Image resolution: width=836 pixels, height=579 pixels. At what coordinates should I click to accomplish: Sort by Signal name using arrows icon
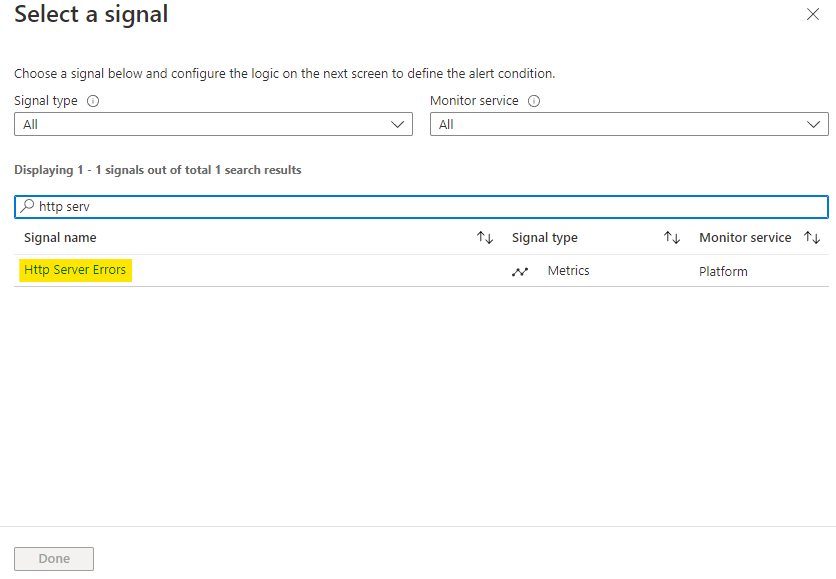[485, 238]
